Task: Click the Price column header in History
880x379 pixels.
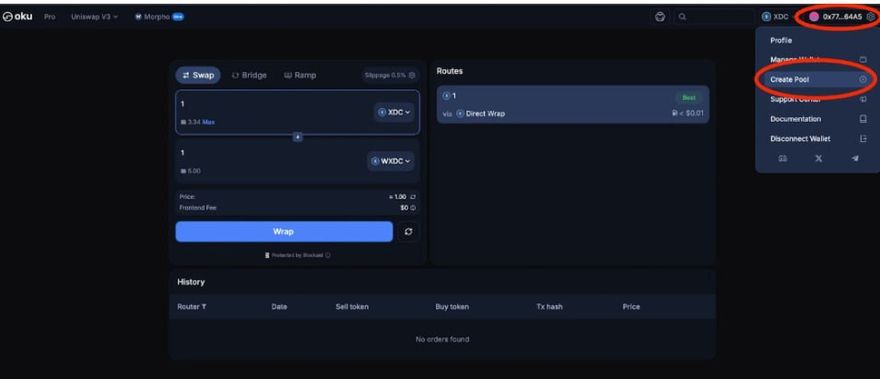Action: [631, 307]
